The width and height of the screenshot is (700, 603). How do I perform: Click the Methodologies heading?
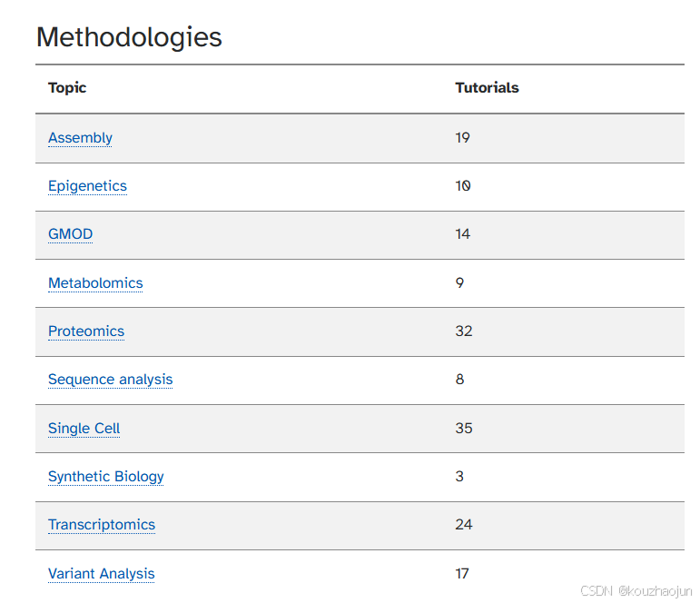click(x=129, y=37)
